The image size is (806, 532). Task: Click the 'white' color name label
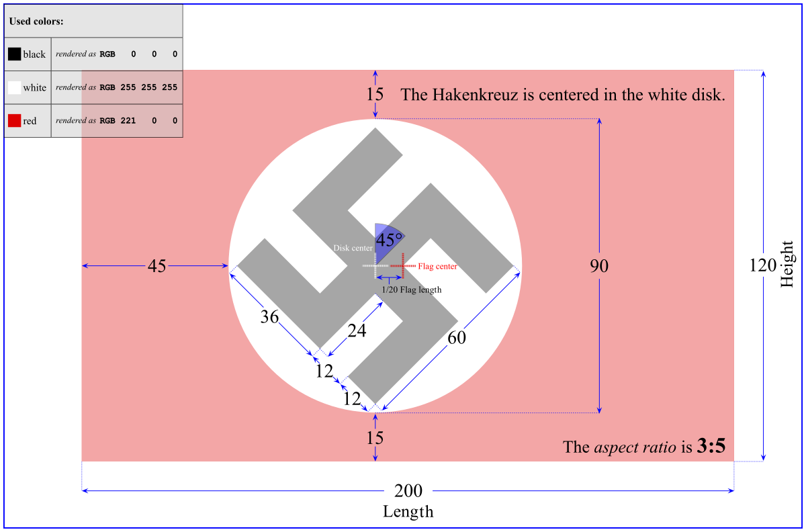pyautogui.click(x=35, y=88)
